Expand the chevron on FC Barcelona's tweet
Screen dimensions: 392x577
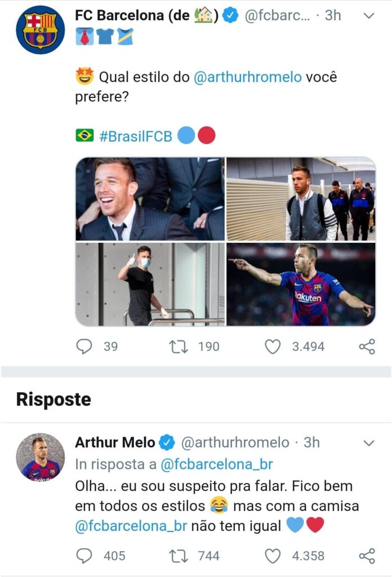369,15
